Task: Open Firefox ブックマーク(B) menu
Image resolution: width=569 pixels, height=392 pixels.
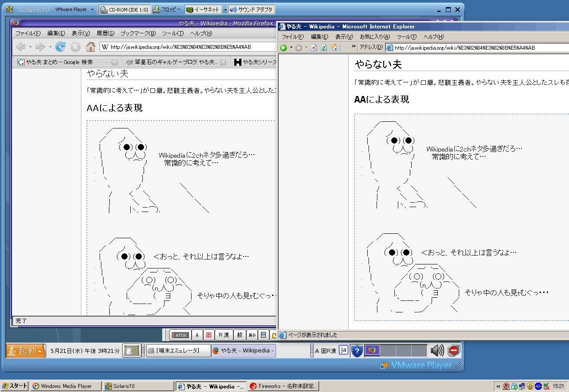Action: click(x=138, y=33)
